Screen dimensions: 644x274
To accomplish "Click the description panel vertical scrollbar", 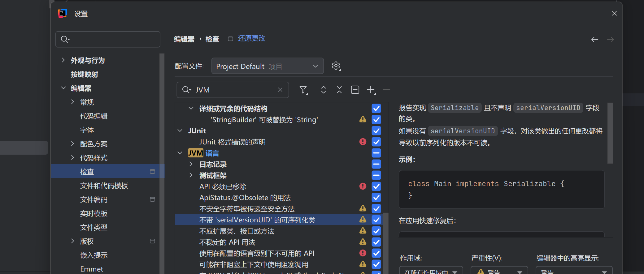I will click(610, 133).
